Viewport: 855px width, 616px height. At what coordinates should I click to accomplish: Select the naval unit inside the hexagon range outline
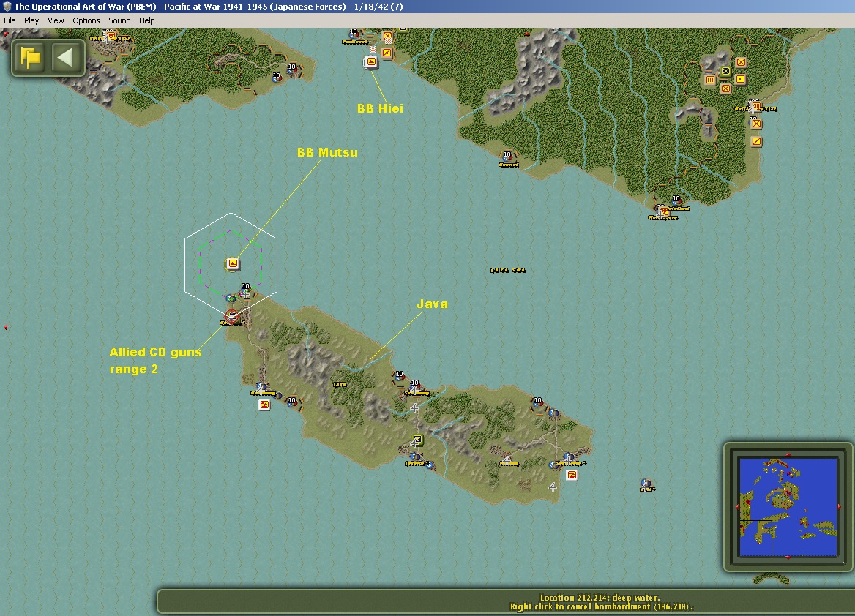point(233,264)
